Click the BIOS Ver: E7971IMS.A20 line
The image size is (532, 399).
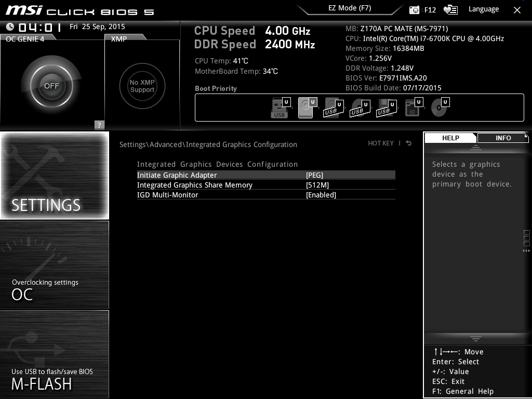pos(386,78)
